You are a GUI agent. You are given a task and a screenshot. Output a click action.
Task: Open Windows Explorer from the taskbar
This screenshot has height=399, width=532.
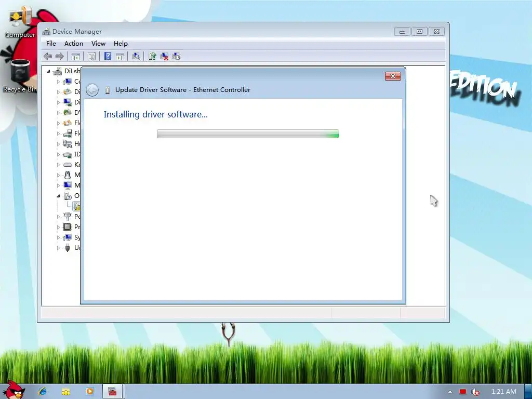pos(66,391)
